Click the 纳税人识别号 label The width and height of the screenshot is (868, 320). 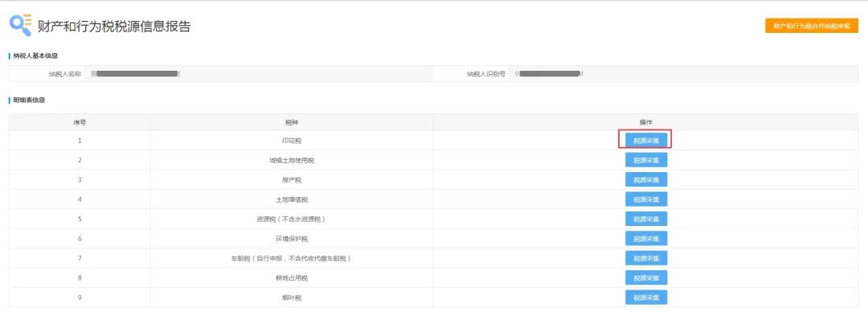[486, 74]
